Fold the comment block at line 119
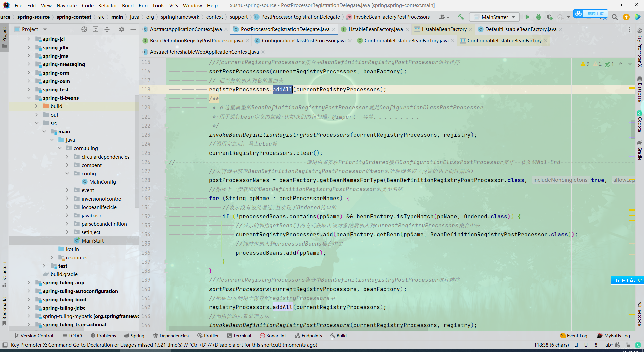Image resolution: width=644 pixels, height=352 pixels. pyautogui.click(x=166, y=99)
